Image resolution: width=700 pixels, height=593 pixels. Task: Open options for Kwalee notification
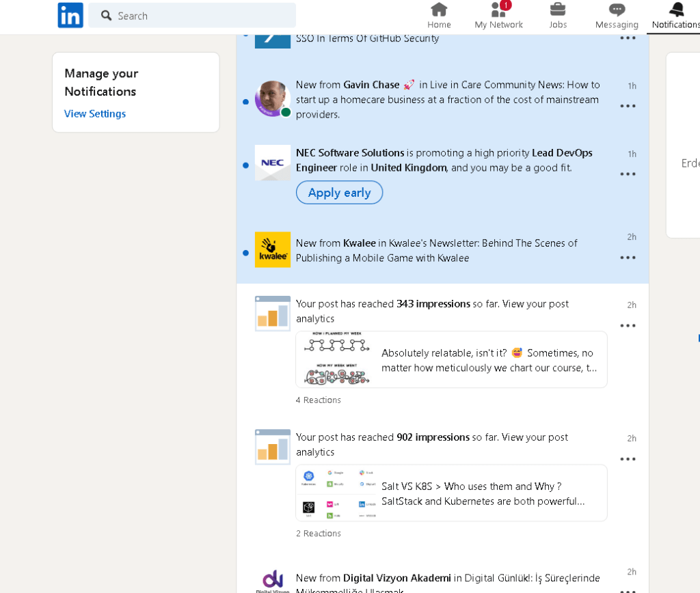[x=628, y=258]
